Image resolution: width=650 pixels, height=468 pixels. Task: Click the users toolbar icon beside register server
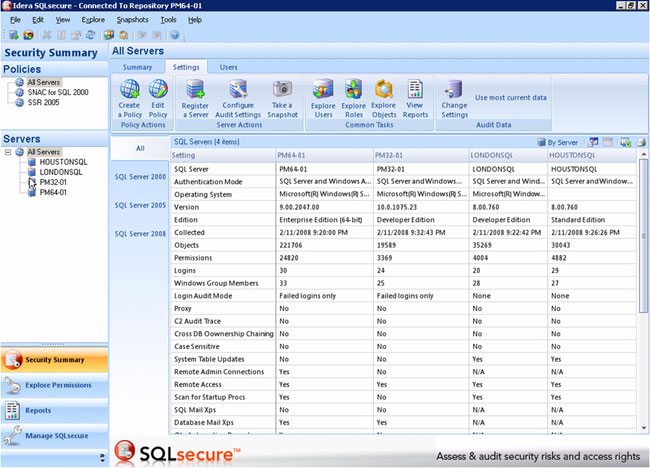click(28, 35)
